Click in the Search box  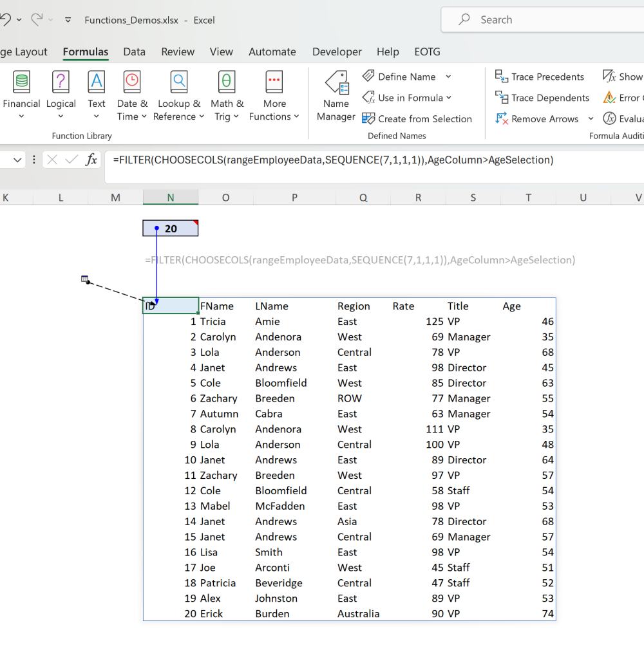543,20
